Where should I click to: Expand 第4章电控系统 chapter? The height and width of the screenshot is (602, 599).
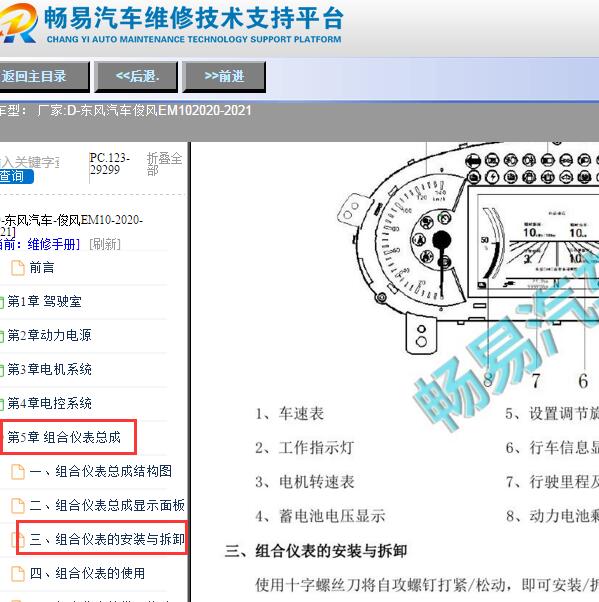pos(49,403)
